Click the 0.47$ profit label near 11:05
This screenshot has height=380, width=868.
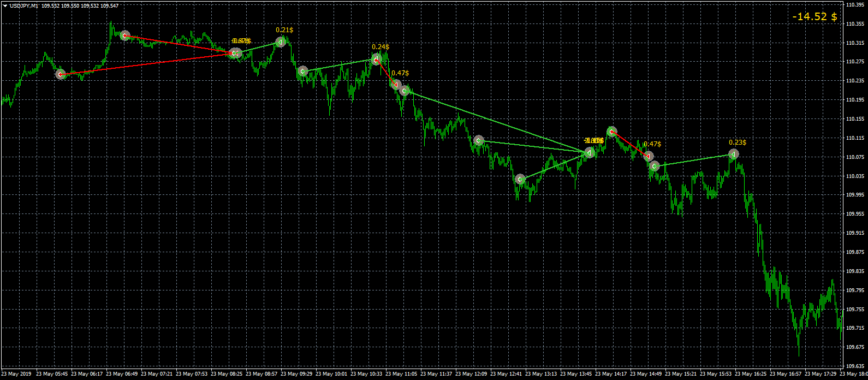click(400, 73)
